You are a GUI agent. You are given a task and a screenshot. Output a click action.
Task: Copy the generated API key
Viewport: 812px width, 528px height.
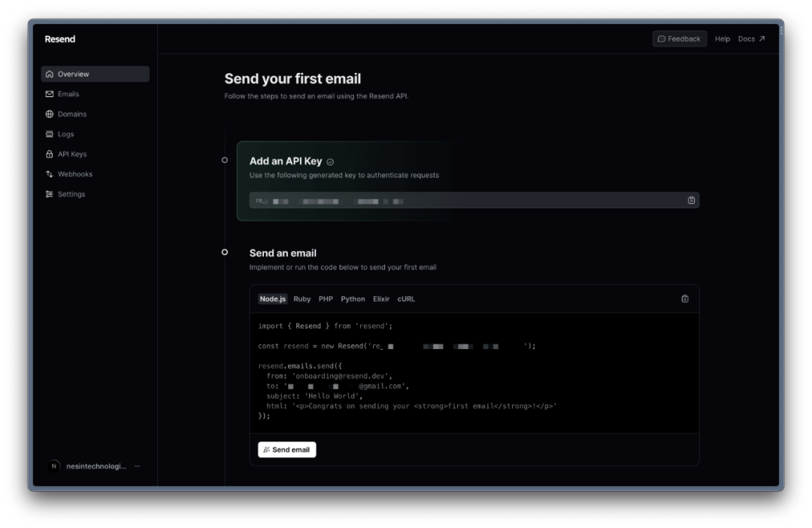[691, 200]
